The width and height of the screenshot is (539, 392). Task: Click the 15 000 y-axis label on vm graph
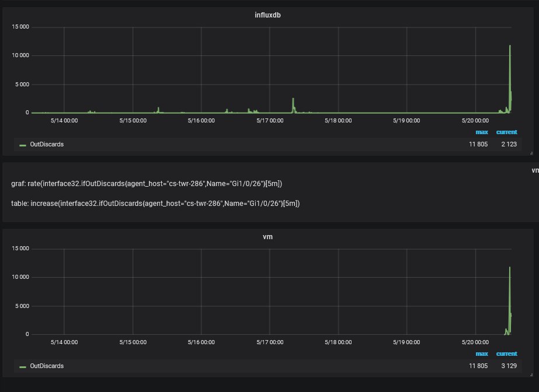pyautogui.click(x=20, y=248)
